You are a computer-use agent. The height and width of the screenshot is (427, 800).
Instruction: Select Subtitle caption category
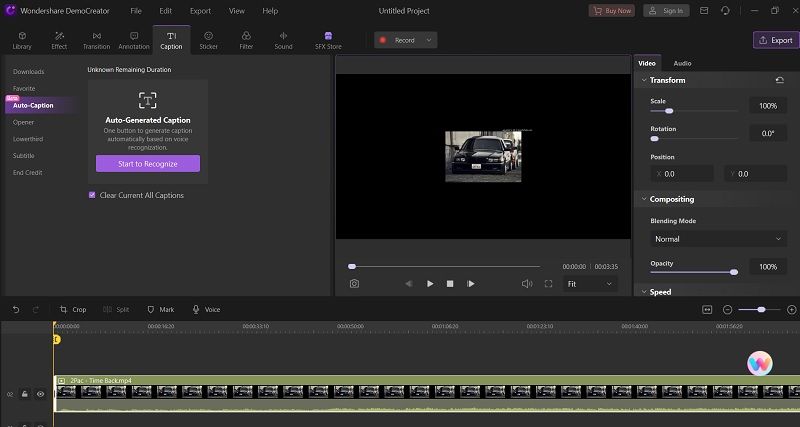coord(23,156)
